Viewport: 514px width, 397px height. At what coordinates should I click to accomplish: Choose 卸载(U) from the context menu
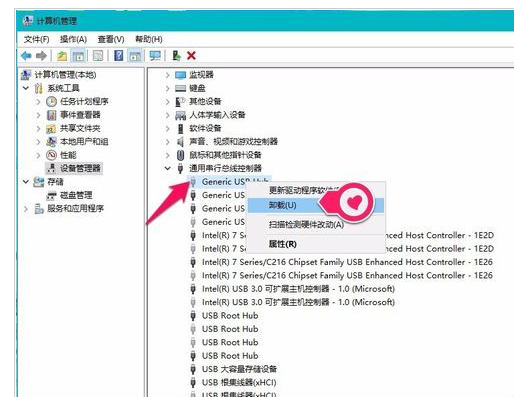click(315, 205)
